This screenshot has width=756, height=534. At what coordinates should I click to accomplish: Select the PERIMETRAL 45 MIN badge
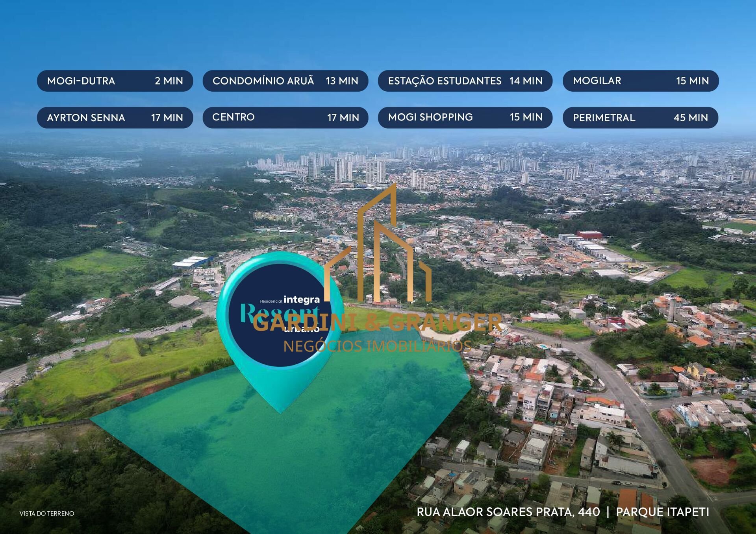(x=640, y=118)
